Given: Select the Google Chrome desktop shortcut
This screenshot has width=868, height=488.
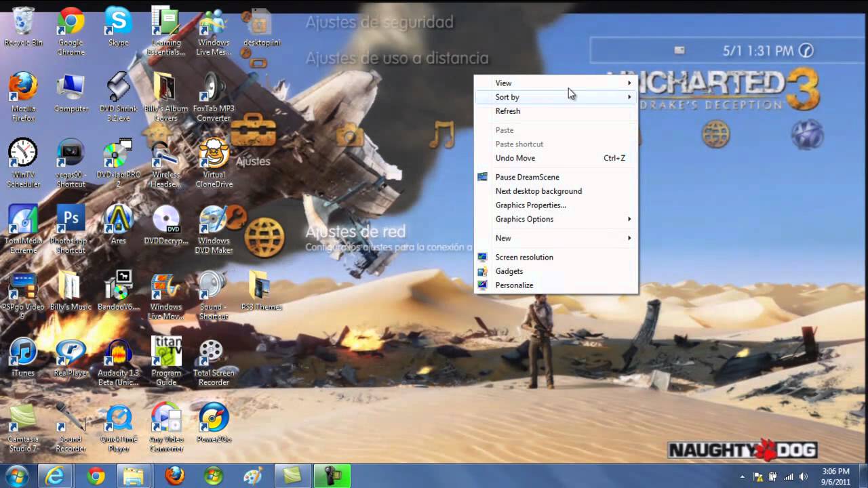Looking at the screenshot, I should 71,30.
